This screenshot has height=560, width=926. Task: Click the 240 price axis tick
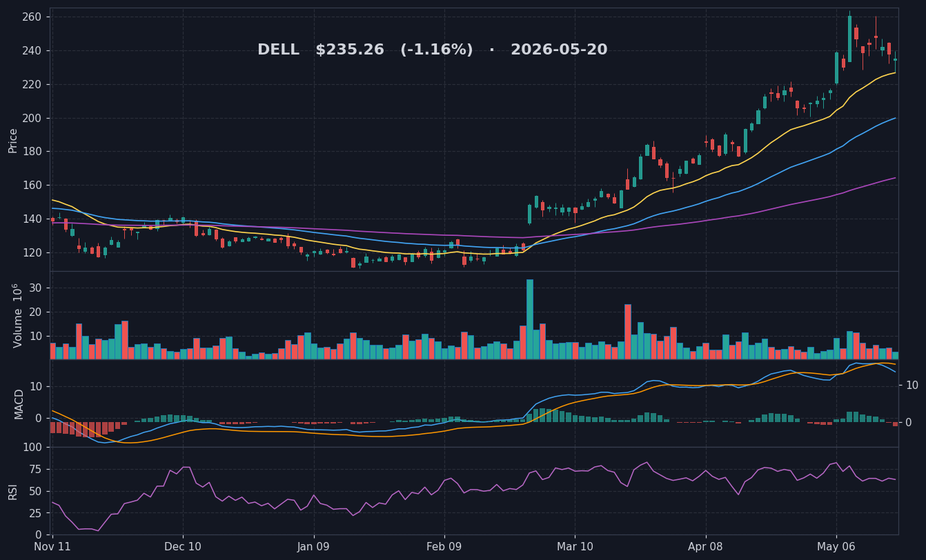pos(31,50)
